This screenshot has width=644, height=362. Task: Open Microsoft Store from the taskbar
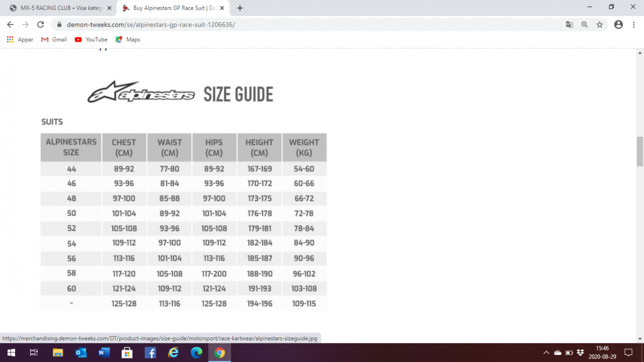[127, 352]
